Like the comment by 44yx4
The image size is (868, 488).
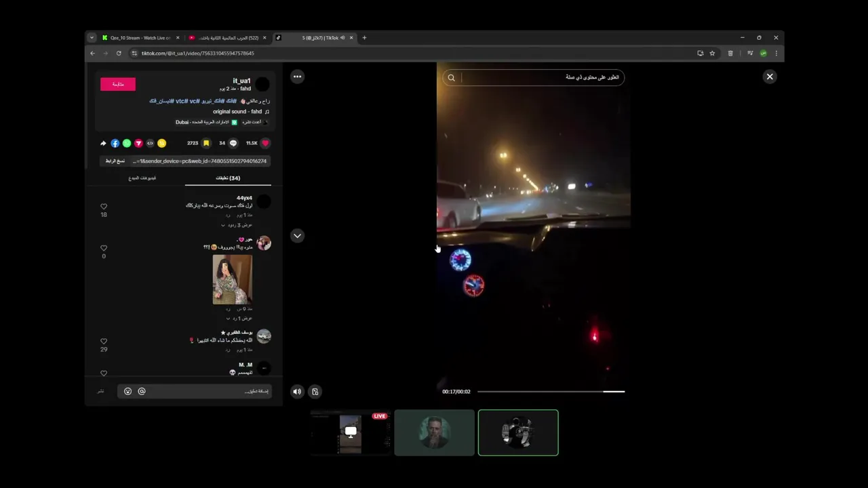(104, 206)
